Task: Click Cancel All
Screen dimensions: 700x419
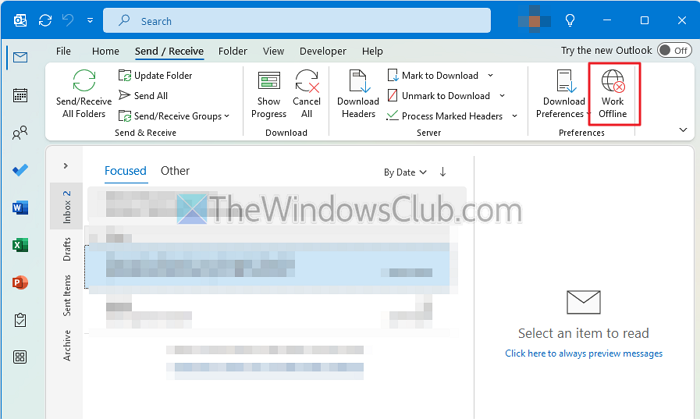Action: (x=307, y=94)
